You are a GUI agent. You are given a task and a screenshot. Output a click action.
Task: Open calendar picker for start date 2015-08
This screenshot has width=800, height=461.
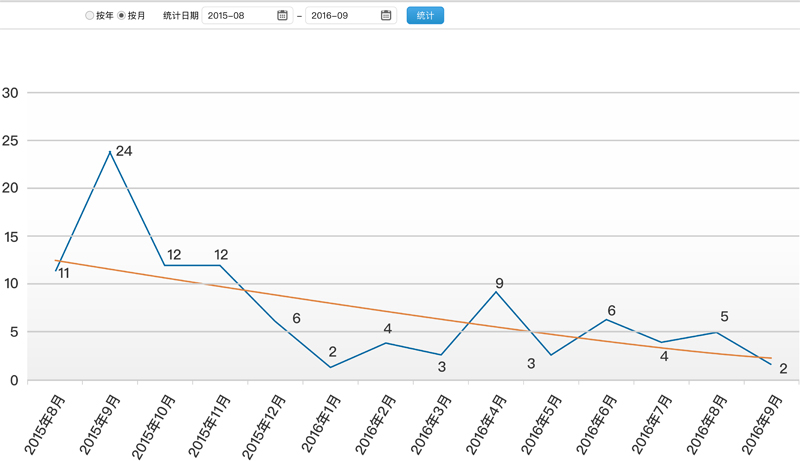[282, 16]
